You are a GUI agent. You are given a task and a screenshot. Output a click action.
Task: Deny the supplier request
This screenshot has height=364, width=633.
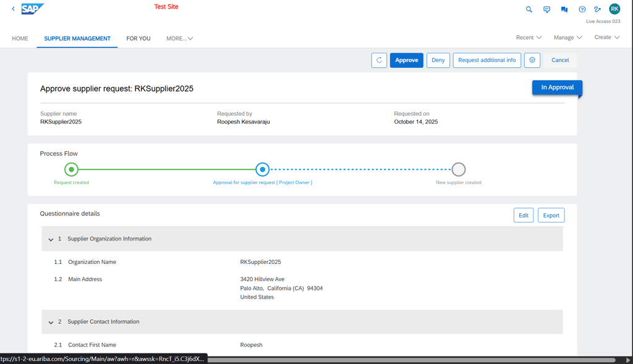438,60
